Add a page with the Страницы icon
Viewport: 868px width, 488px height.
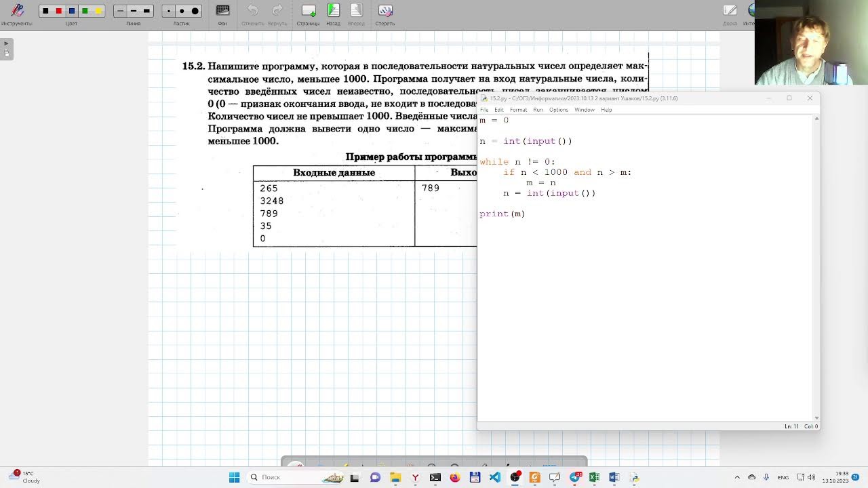pyautogui.click(x=308, y=14)
